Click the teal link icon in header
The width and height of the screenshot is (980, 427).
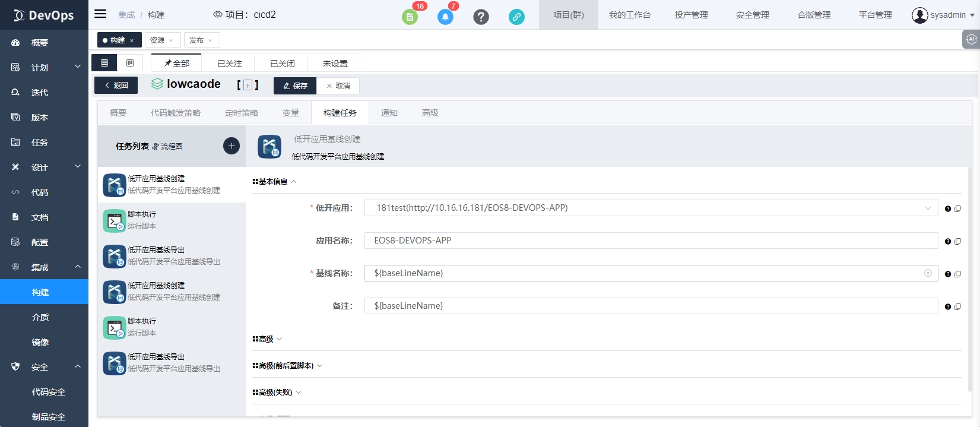pos(516,17)
